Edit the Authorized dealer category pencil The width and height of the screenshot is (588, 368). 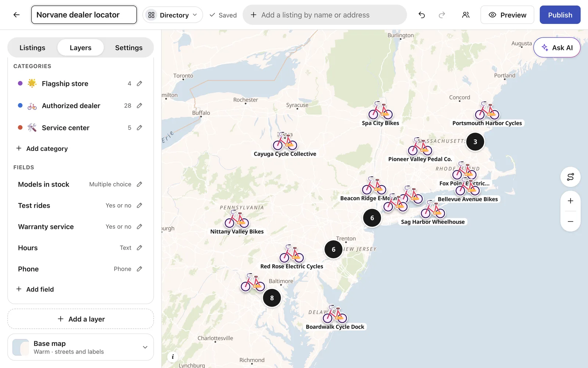139,106
